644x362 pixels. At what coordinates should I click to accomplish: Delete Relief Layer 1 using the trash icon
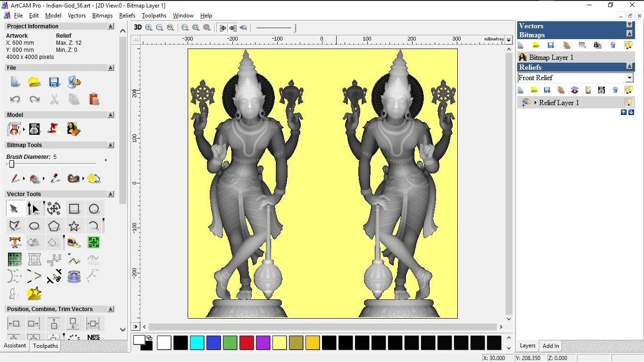(x=616, y=90)
